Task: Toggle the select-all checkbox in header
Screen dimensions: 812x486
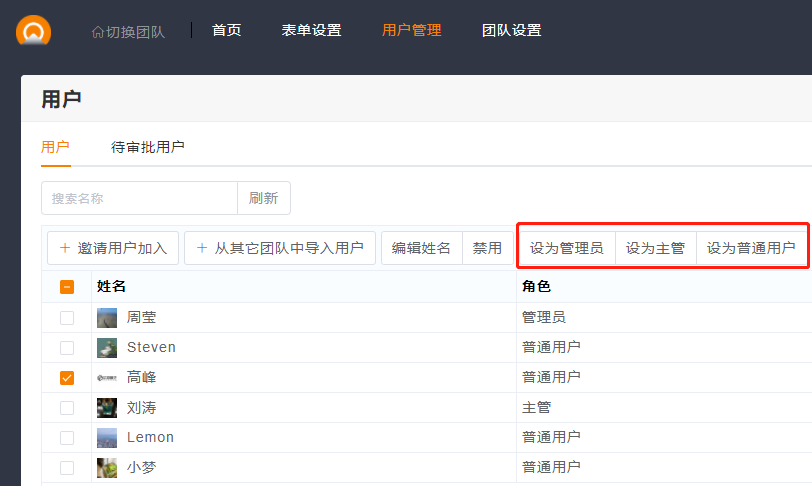Action: [67, 287]
